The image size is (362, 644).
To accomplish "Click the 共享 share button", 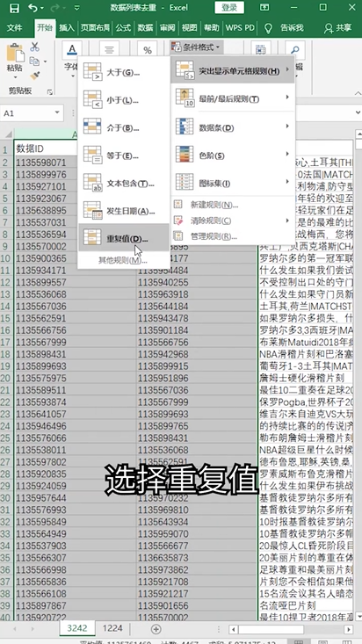I will click(x=337, y=28).
